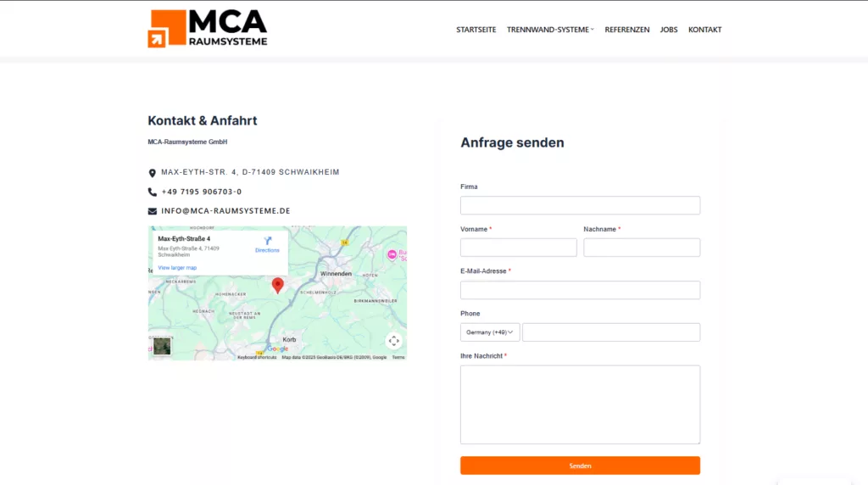Viewport: 868px width, 485px height.
Task: Expand the Trennwand-Systeme menu
Action: (x=550, y=30)
